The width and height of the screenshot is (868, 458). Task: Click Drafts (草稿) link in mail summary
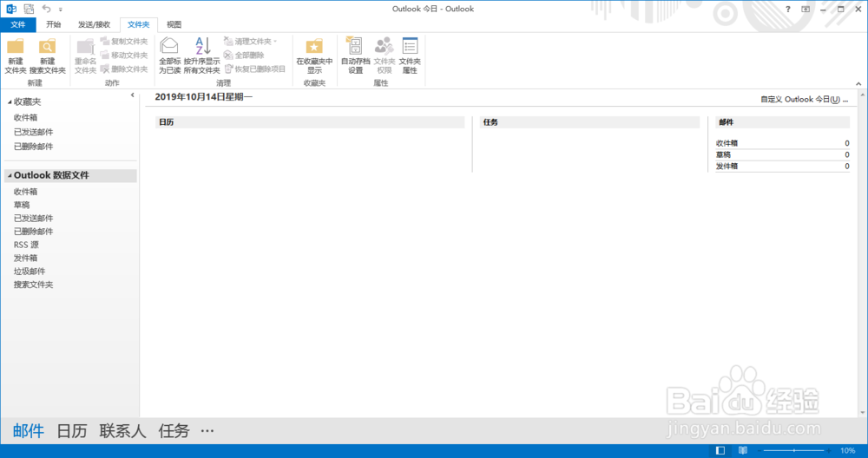pos(723,155)
